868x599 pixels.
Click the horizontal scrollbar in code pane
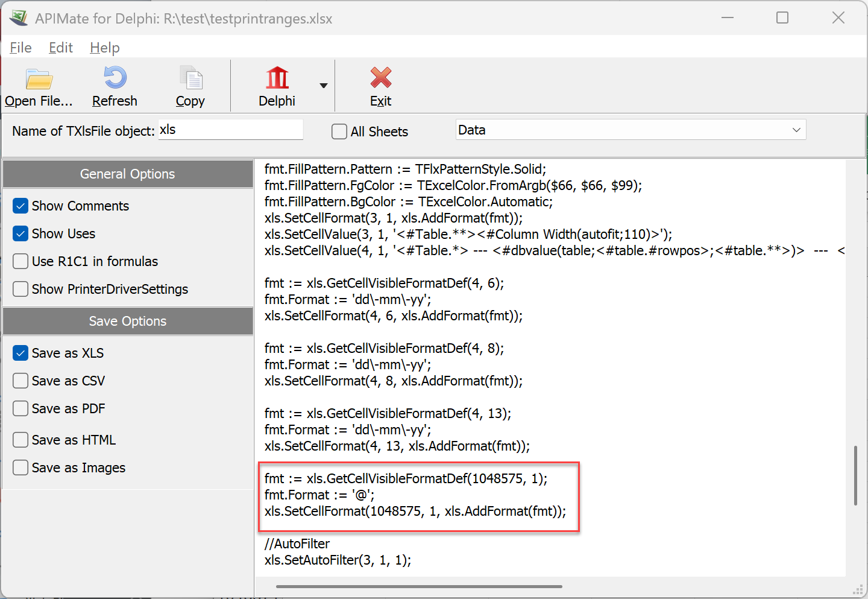419,586
